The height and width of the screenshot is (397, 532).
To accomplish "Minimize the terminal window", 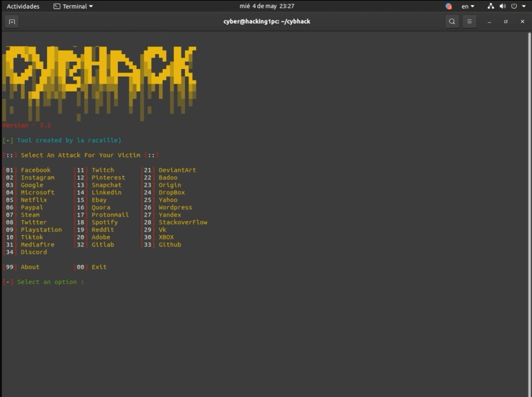I will tap(489, 22).
